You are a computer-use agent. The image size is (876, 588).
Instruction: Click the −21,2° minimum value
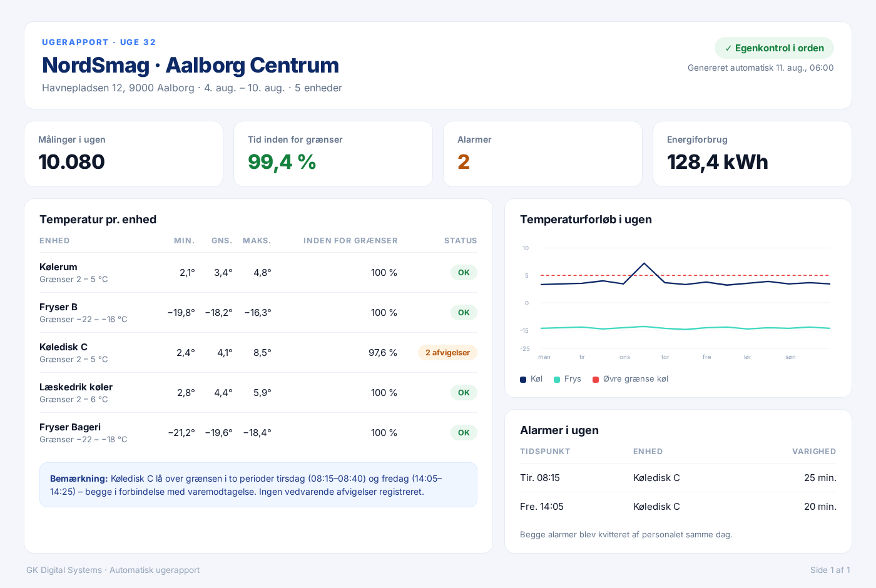point(181,433)
